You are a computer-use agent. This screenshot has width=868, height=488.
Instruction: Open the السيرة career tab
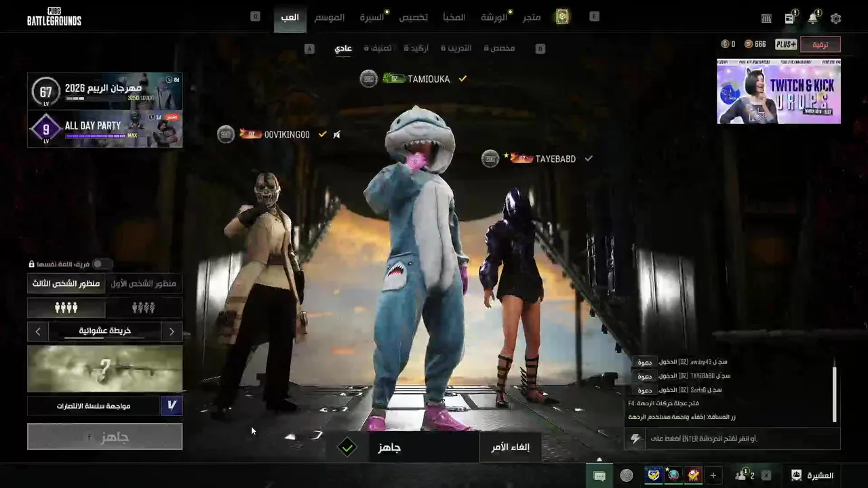[372, 17]
